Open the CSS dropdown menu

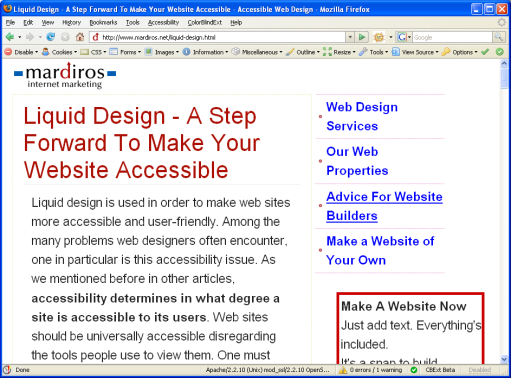[94, 52]
